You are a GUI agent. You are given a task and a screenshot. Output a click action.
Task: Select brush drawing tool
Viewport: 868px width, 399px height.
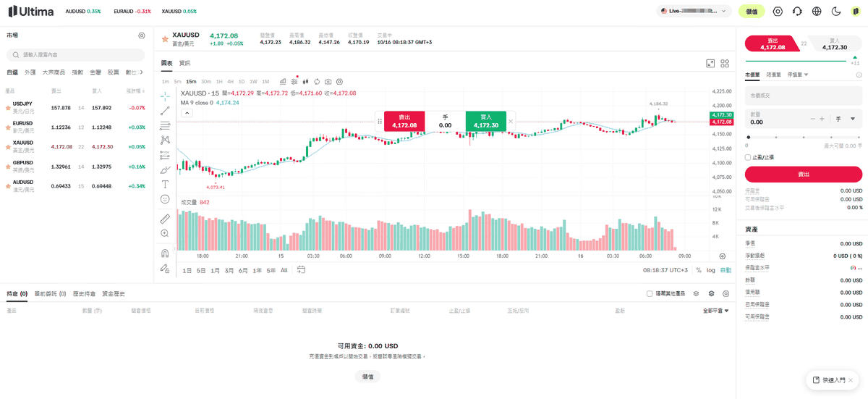click(165, 169)
